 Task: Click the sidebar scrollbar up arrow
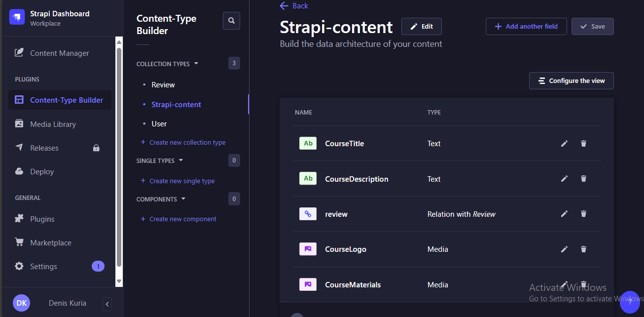coord(119,41)
